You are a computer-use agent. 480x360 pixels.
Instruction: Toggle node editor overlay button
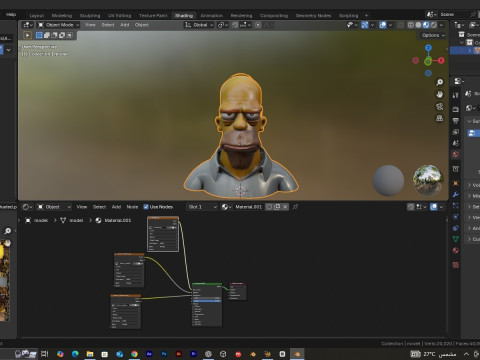pos(434,207)
